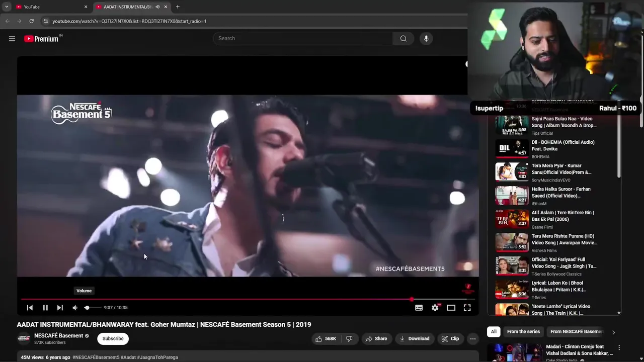Open Tera Mera Pyar video thumbnail
Viewport: 644px width, 362px height.
coord(512,171)
